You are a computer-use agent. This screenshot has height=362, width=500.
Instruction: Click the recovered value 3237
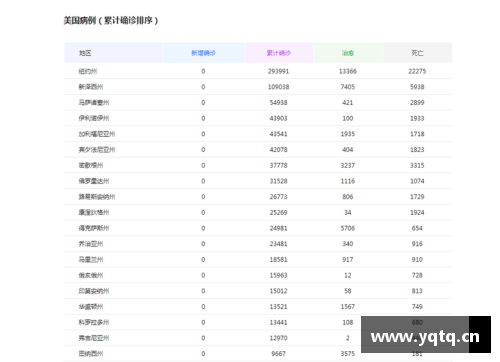pos(348,165)
